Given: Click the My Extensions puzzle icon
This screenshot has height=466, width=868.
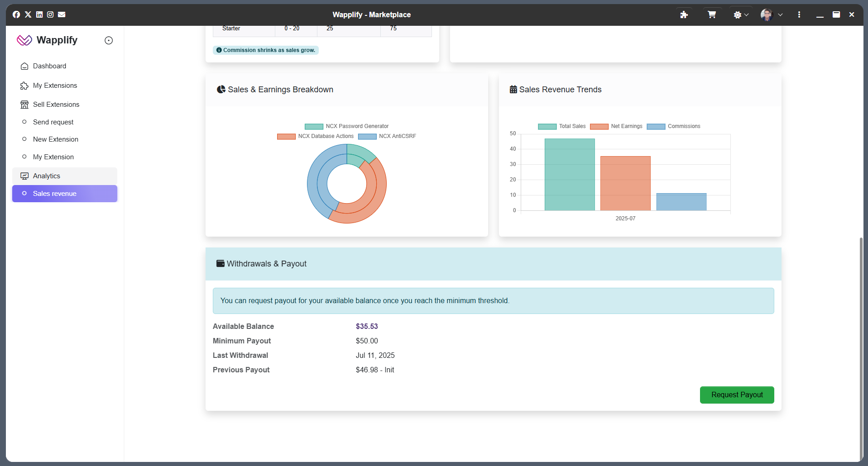Looking at the screenshot, I should point(24,86).
